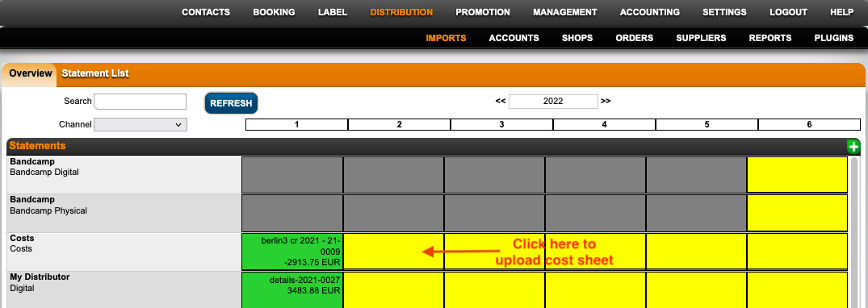Click the 2022 year field
The width and height of the screenshot is (868, 308).
(x=553, y=102)
